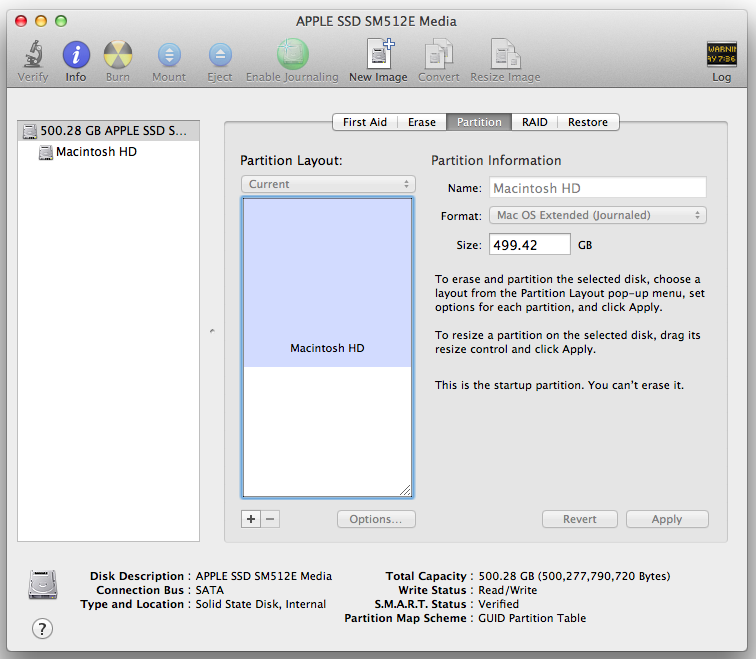Click the Verify microscope icon
The width and height of the screenshot is (756, 659).
coord(33,55)
